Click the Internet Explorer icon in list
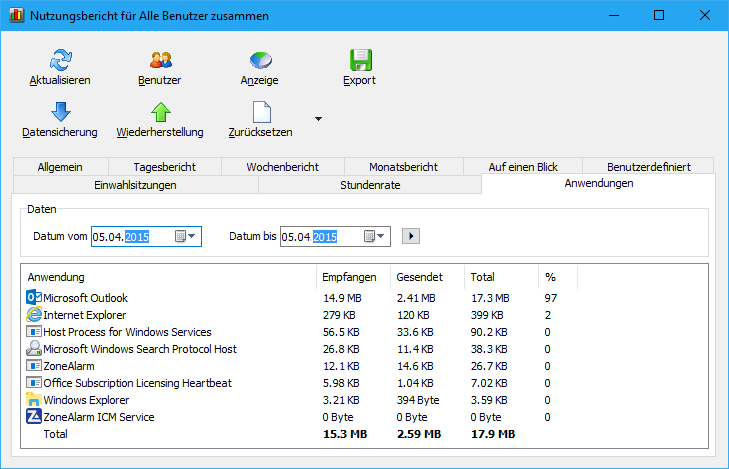The image size is (729, 469). pyautogui.click(x=34, y=315)
